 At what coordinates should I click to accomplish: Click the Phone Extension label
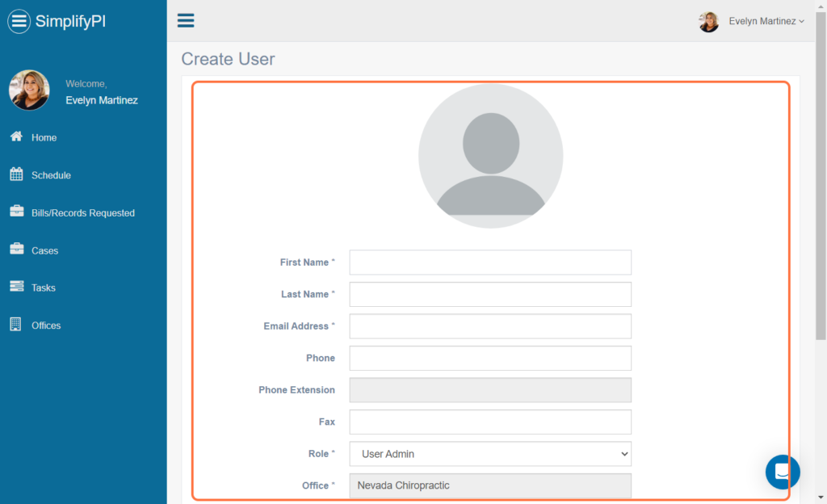click(x=296, y=390)
